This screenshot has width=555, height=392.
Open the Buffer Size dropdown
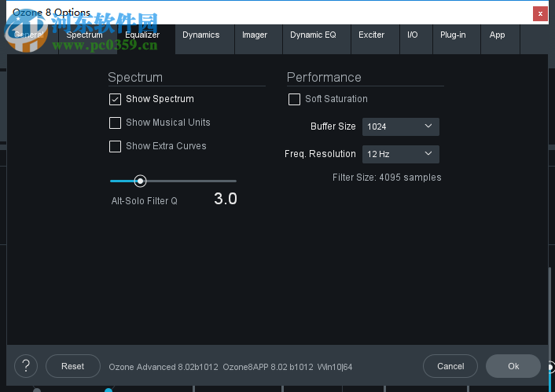[401, 126]
